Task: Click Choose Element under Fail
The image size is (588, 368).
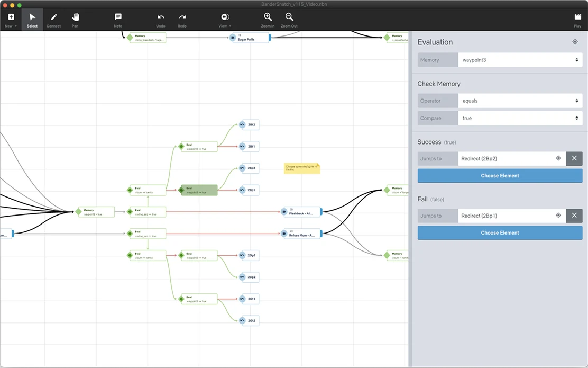Action: pos(500,233)
